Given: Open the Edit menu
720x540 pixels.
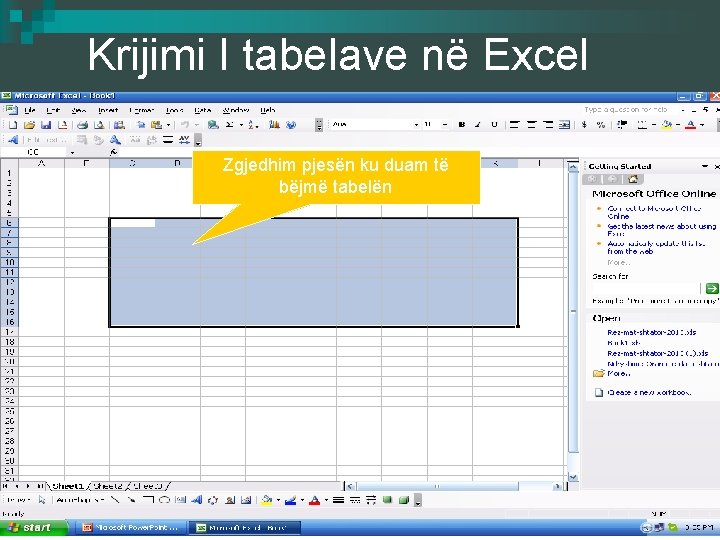Looking at the screenshot, I should tap(53, 110).
